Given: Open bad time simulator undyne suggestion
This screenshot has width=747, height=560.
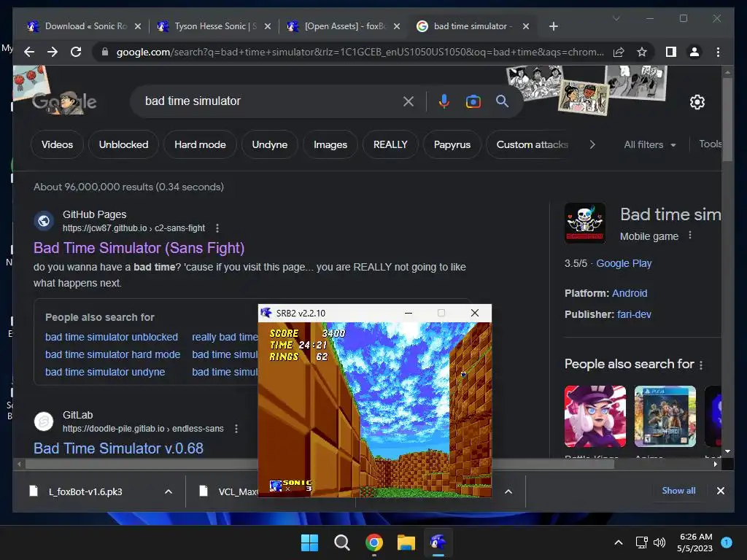Looking at the screenshot, I should (105, 372).
